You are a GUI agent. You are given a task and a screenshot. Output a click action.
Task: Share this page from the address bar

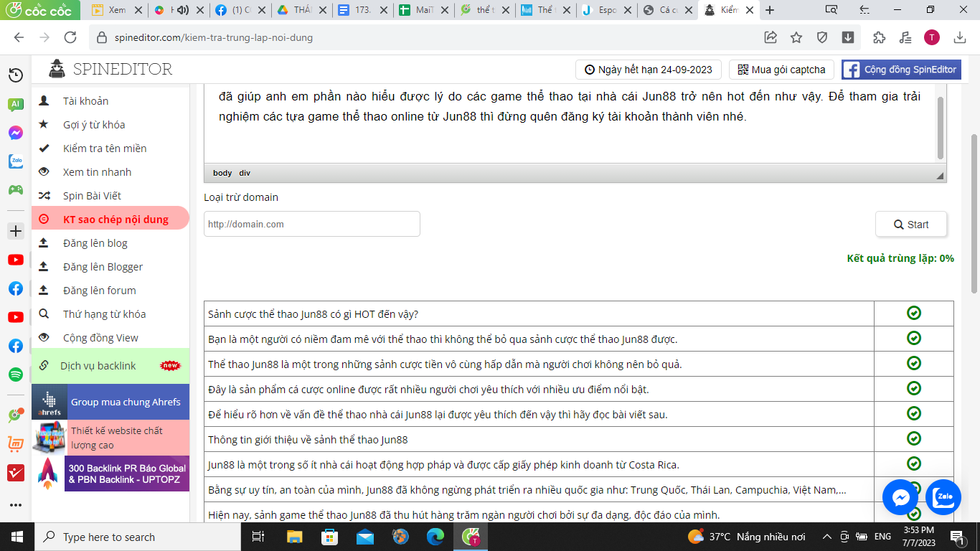coord(771,37)
